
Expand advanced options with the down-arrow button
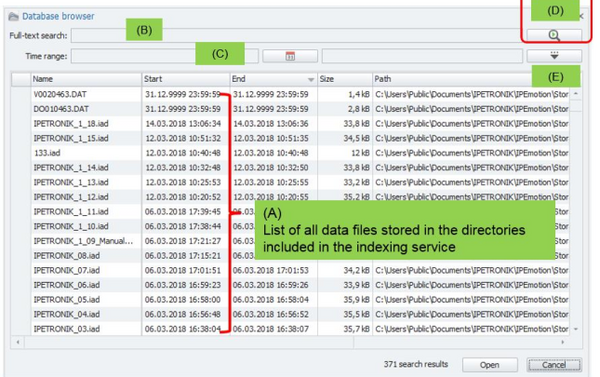[554, 56]
